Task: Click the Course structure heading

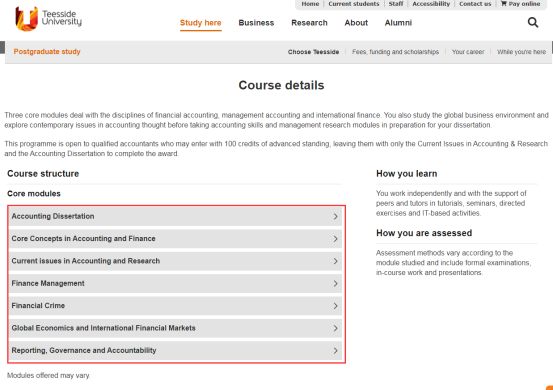Action: 43,173
